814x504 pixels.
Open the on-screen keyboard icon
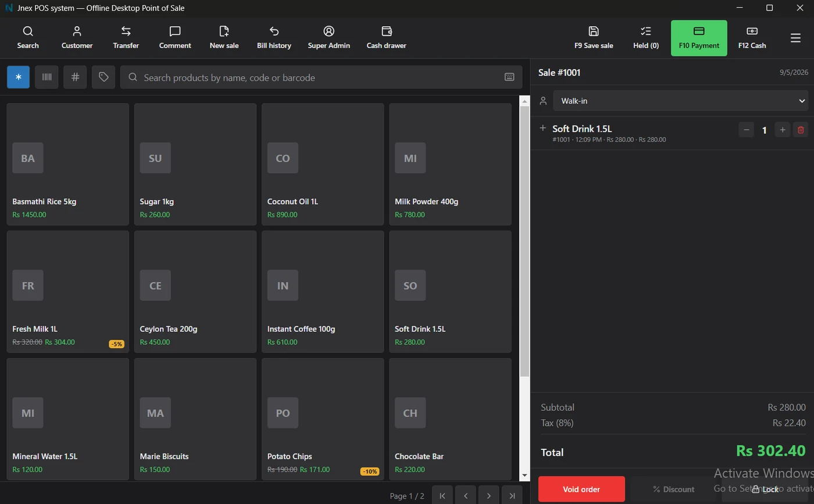point(509,77)
